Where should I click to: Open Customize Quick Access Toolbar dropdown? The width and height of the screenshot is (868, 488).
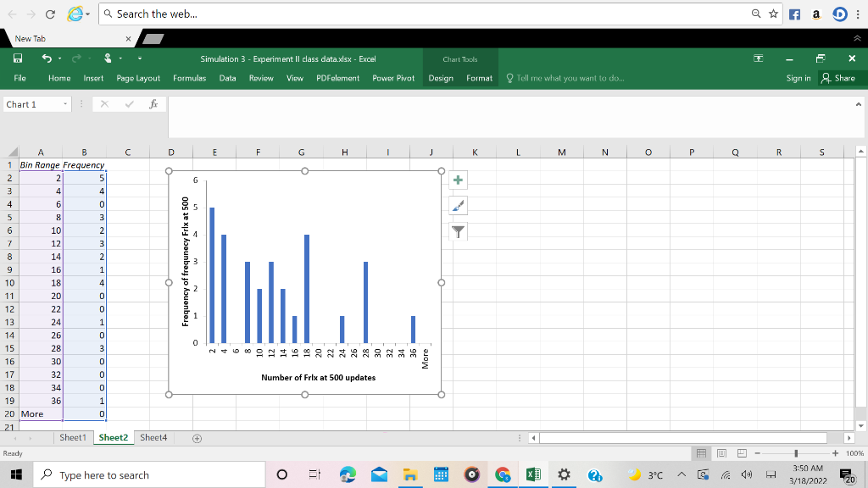[x=140, y=58]
